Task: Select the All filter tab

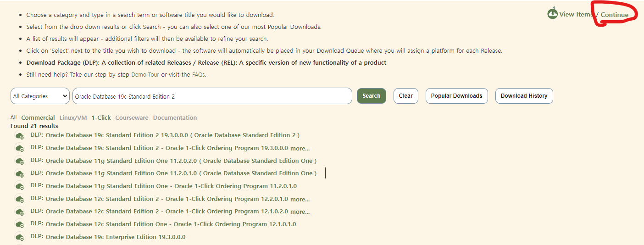Action: [x=13, y=117]
